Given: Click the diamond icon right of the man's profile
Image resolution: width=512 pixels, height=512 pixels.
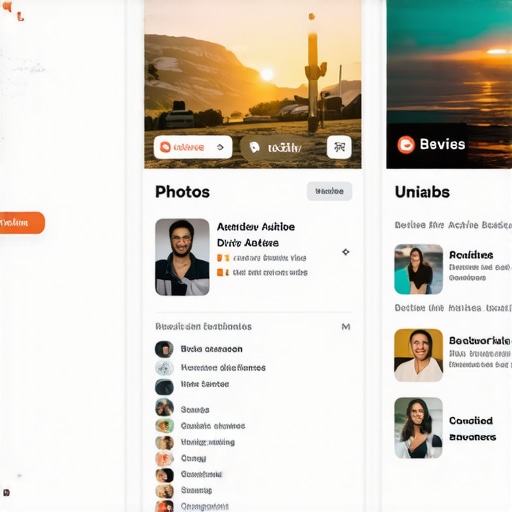Looking at the screenshot, I should [346, 252].
